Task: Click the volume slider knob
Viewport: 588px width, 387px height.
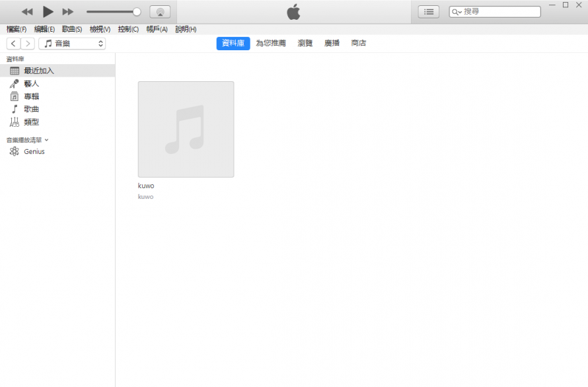Action: tap(137, 12)
